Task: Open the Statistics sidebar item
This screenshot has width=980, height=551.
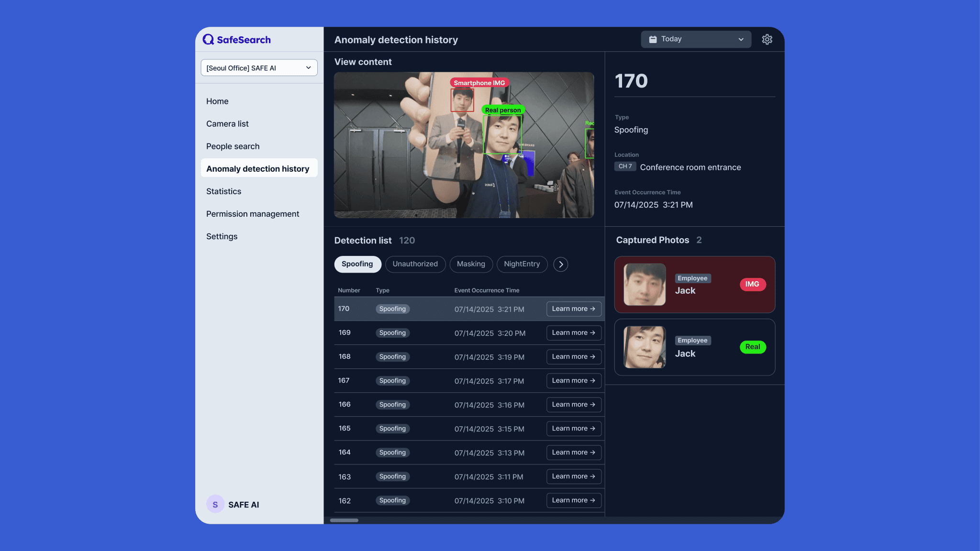Action: tap(223, 191)
